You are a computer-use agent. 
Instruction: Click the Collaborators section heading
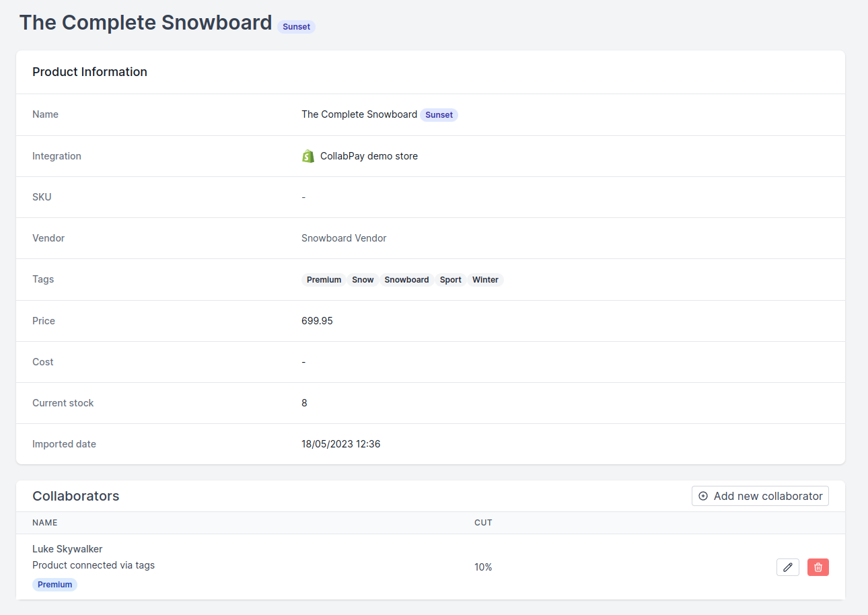[76, 496]
